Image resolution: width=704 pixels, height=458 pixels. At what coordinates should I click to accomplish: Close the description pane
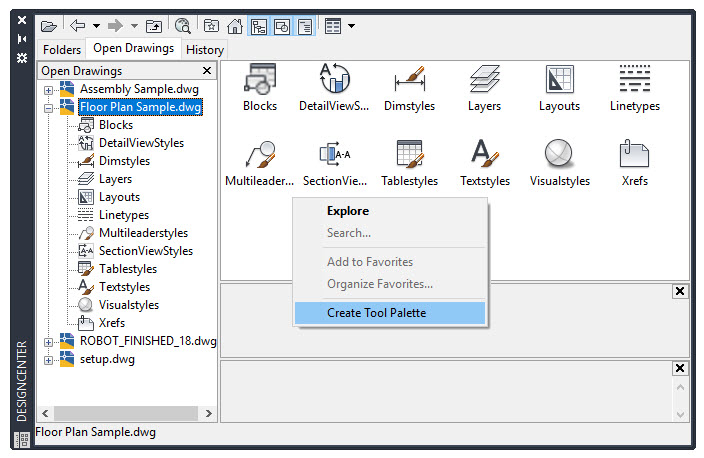(x=680, y=368)
